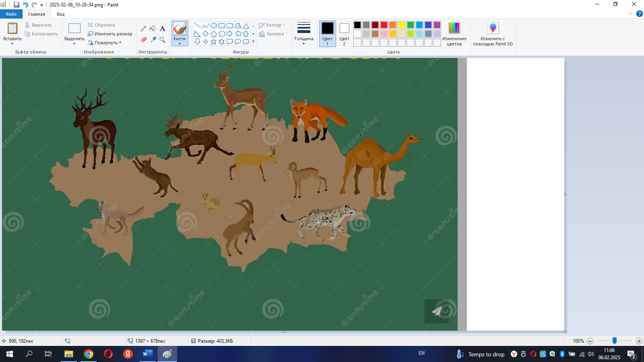
Task: Open Paint help with the question mark
Action: (x=639, y=14)
